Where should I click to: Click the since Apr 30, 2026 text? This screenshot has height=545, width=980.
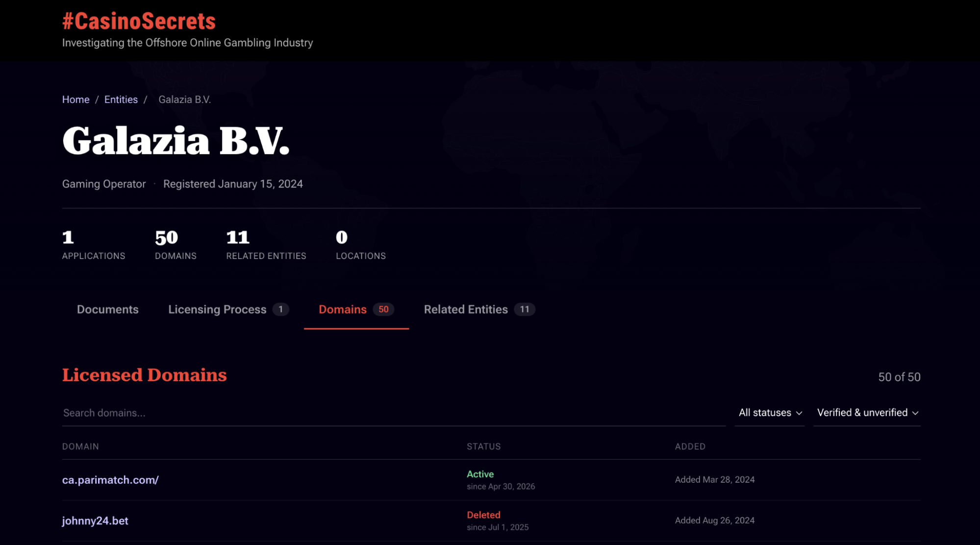pos(501,487)
